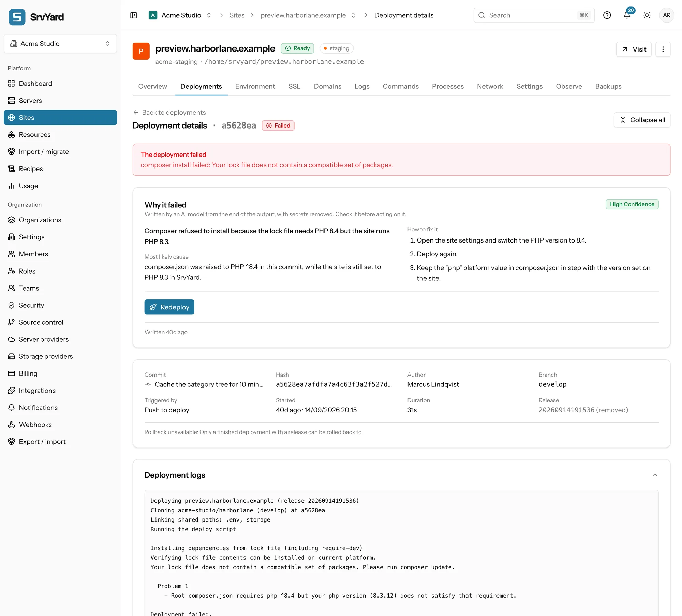Click Collapse all
Image resolution: width=682 pixels, height=616 pixels.
(642, 120)
